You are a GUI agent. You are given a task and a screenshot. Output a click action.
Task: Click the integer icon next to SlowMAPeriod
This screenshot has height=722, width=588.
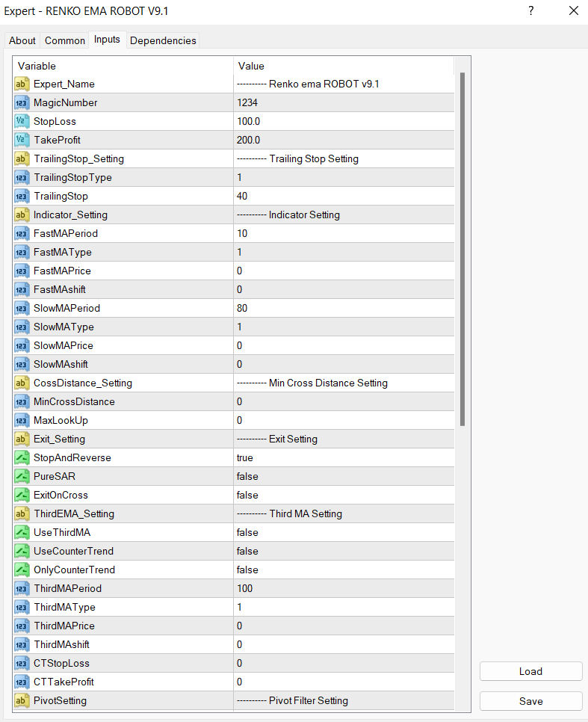tap(22, 308)
